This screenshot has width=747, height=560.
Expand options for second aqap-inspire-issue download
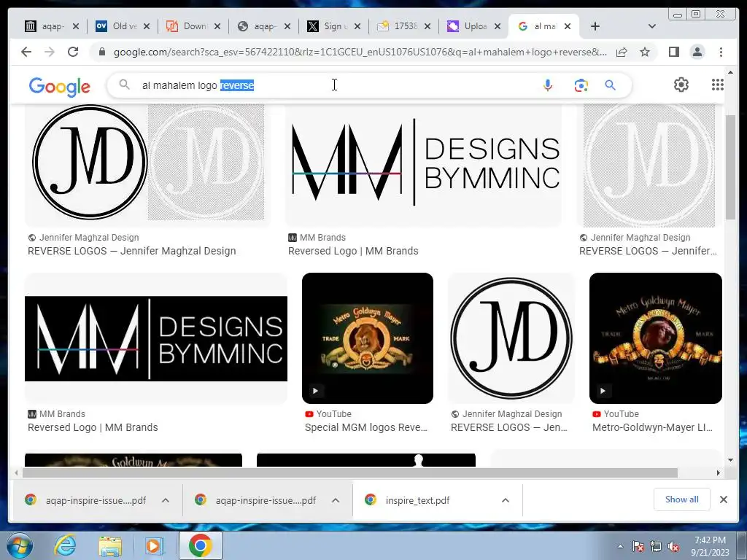336,500
